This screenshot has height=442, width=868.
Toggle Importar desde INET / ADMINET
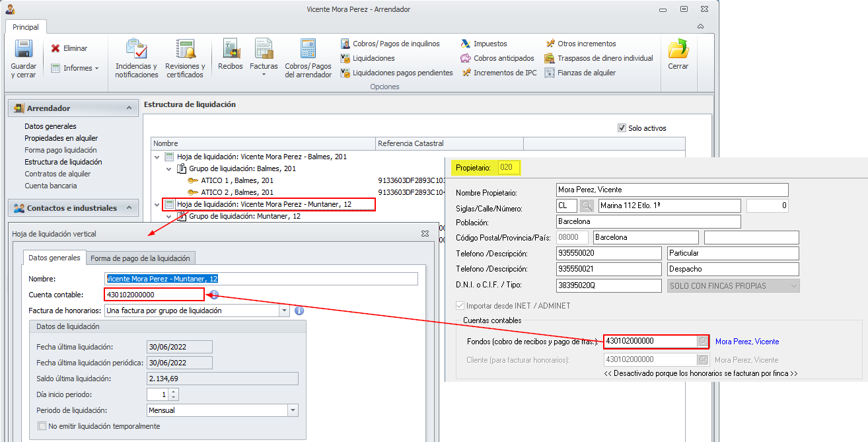coord(460,306)
